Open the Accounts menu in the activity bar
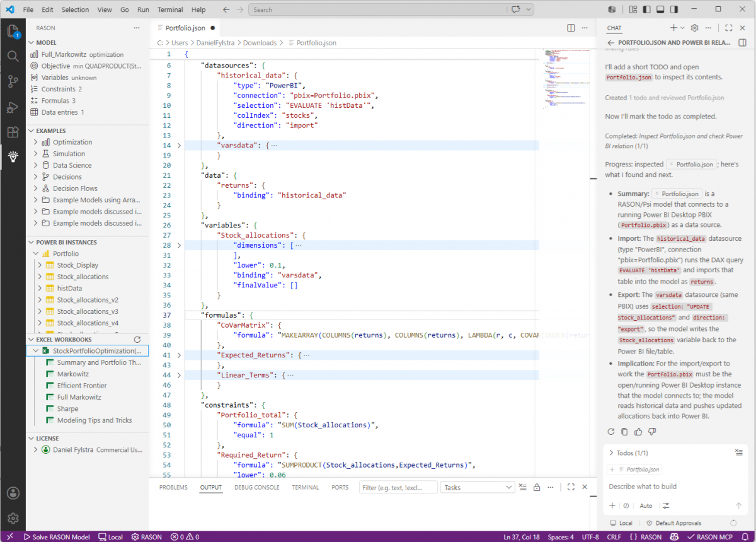Viewport: 756px width, 542px height. [x=13, y=493]
